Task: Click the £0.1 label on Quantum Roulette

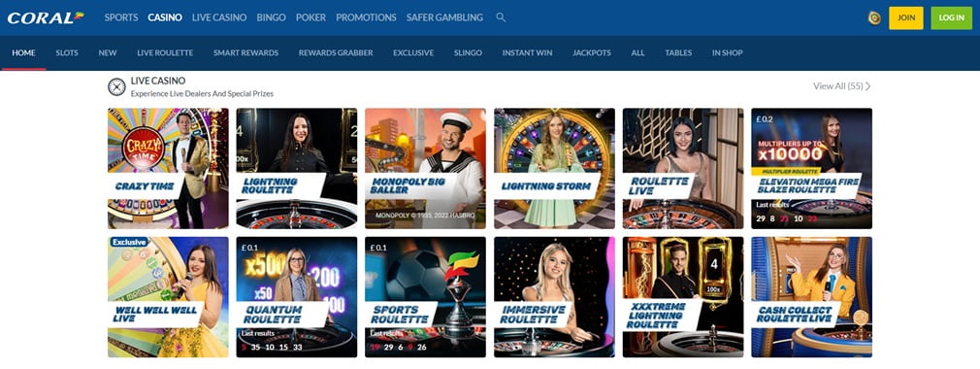Action: [x=248, y=247]
